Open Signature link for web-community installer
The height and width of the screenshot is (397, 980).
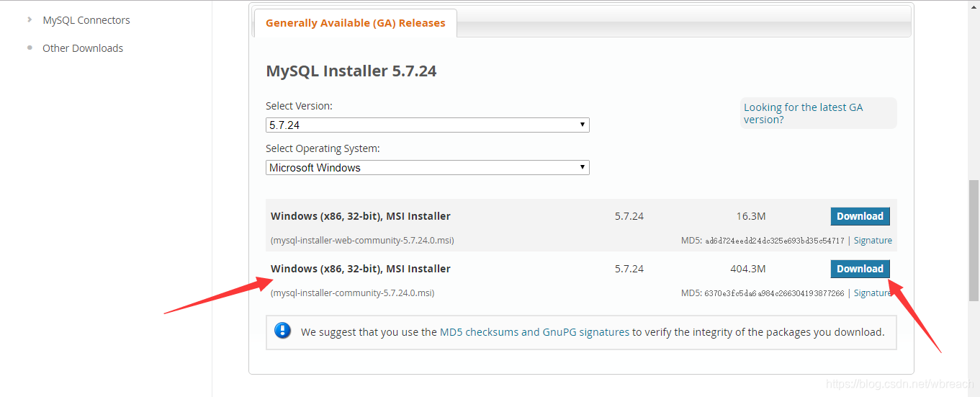tap(873, 241)
